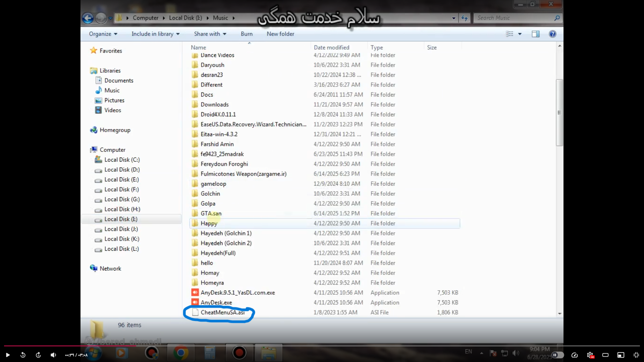The image size is (644, 362).
Task: Open Documents library in sidebar
Action: tap(119, 80)
